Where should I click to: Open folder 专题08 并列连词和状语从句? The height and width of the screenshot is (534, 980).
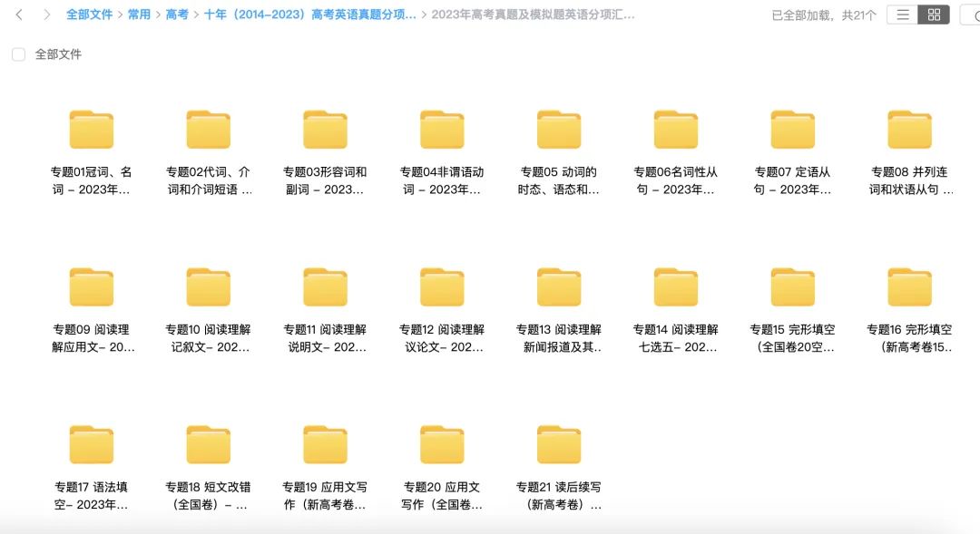pyautogui.click(x=909, y=130)
